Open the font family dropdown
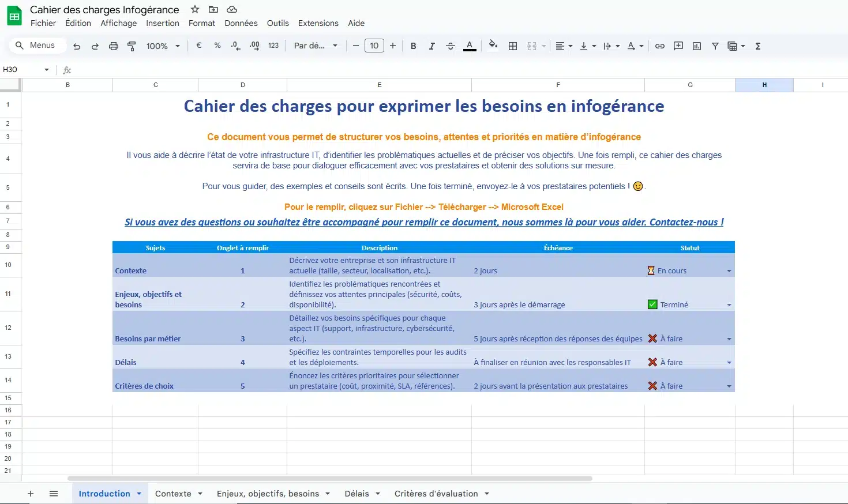Viewport: 848px width, 504px height. [x=316, y=46]
